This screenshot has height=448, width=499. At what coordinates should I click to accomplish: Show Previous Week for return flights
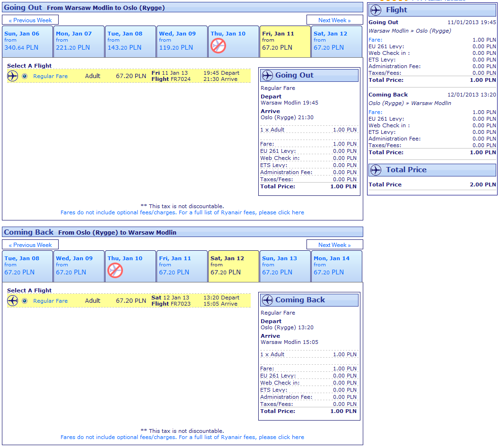(x=30, y=245)
